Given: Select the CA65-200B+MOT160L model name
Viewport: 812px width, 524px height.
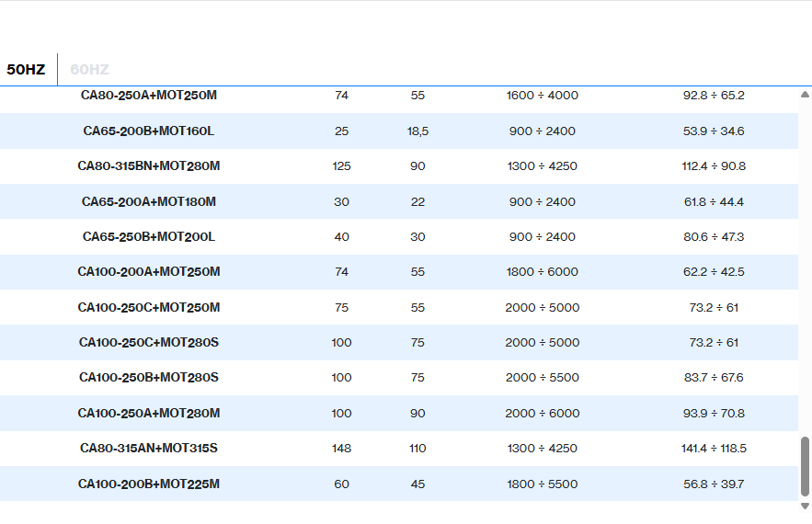Looking at the screenshot, I should pyautogui.click(x=148, y=131).
